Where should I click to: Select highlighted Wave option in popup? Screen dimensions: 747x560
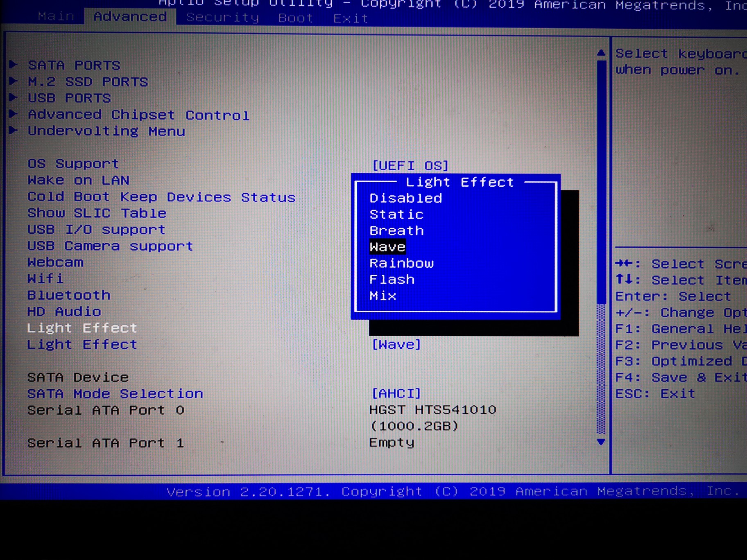[x=387, y=247]
